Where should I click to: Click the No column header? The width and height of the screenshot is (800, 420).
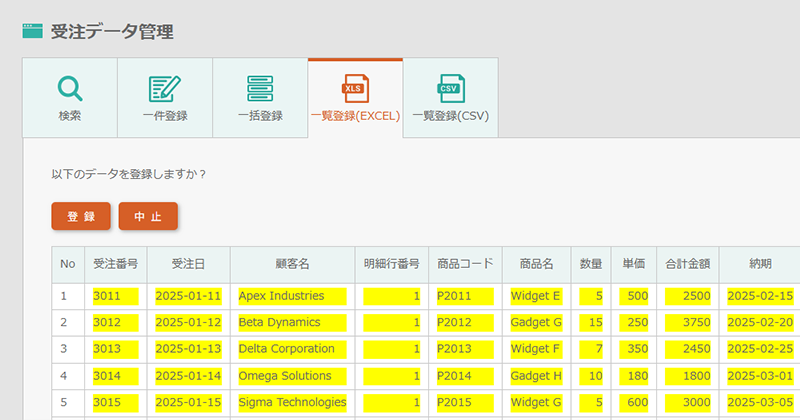68,264
